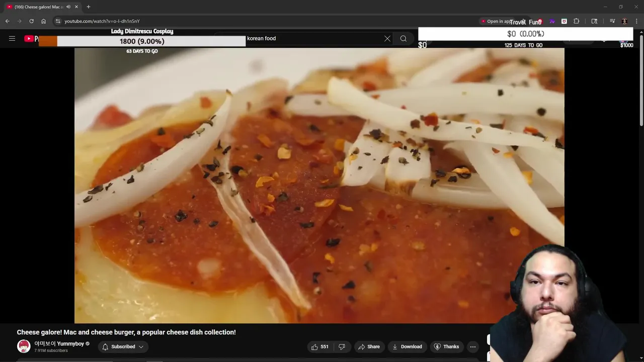
Task: Share the video
Action: tap(369, 346)
